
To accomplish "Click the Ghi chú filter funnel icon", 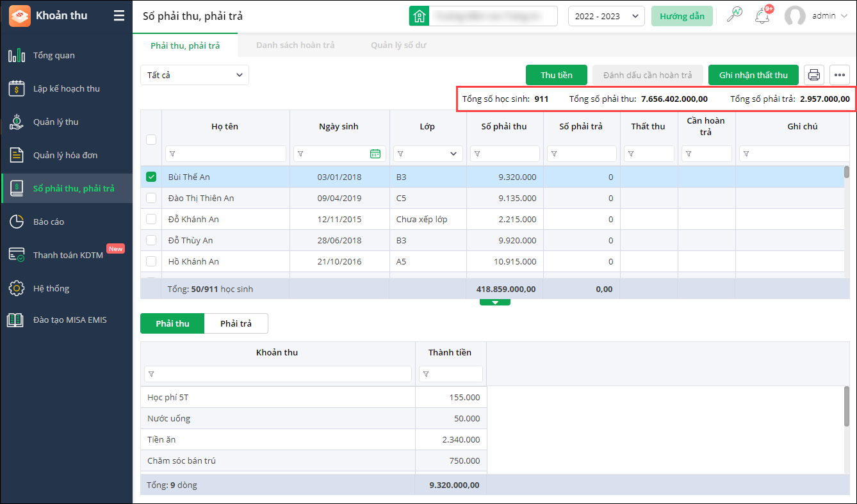I will [x=746, y=154].
